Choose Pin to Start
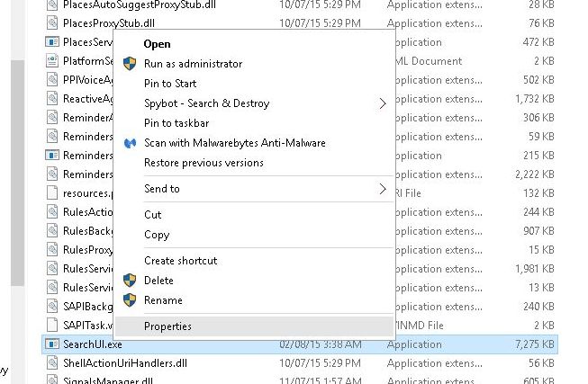The image size is (588, 384). point(170,84)
